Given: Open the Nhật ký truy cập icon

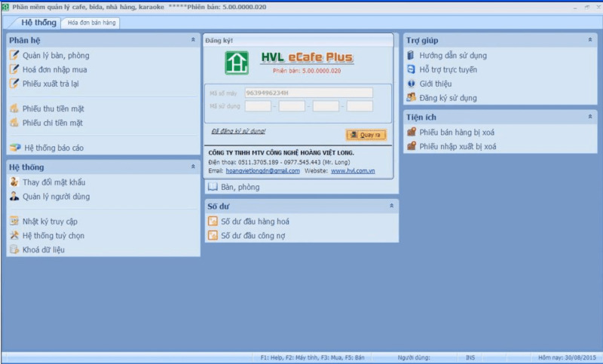Looking at the screenshot, I should click(14, 221).
